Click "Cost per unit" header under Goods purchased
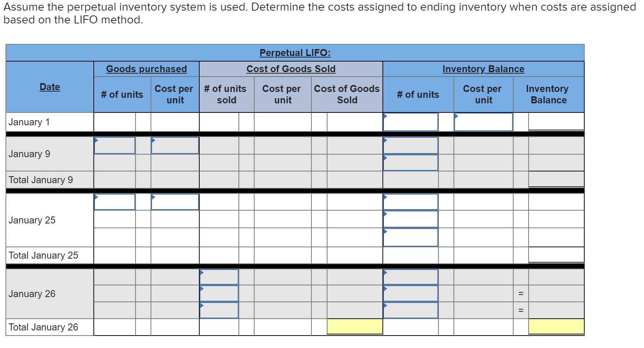Screen dimensions: 644x348 [x=174, y=95]
